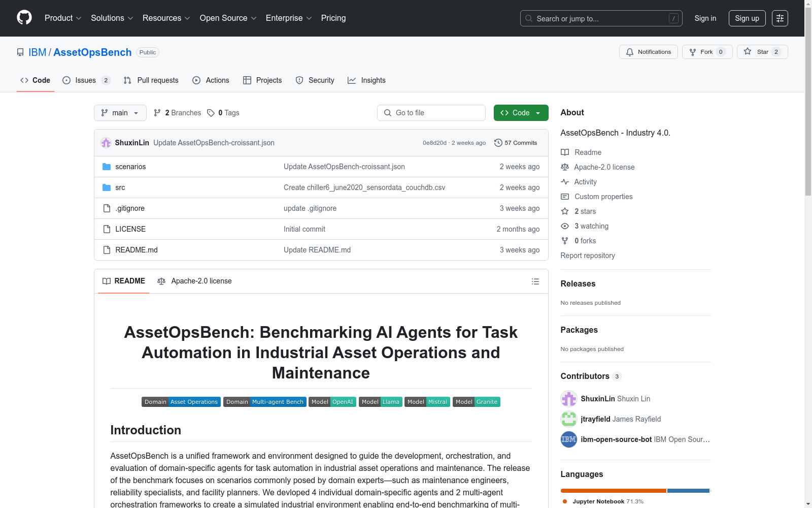View the 2 stars link

click(x=585, y=211)
